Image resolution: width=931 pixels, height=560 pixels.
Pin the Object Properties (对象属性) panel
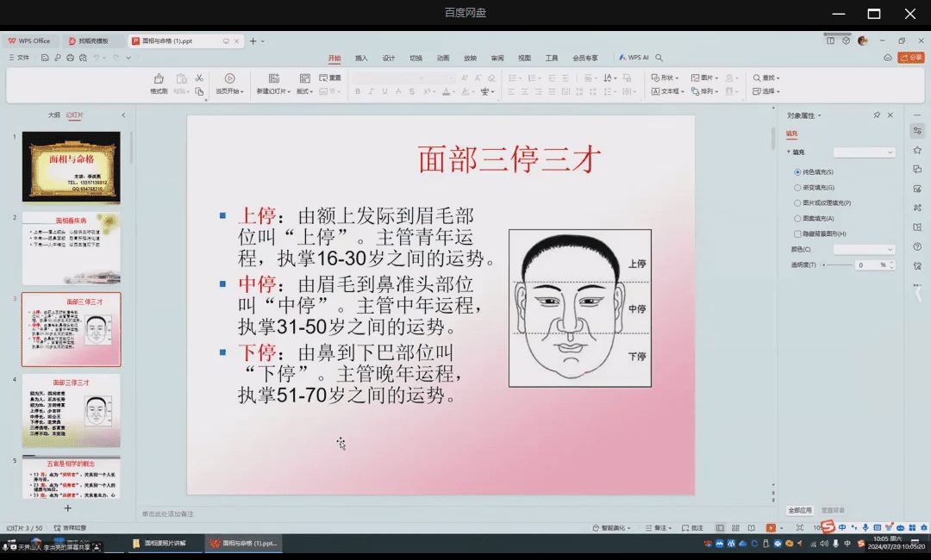coord(877,115)
